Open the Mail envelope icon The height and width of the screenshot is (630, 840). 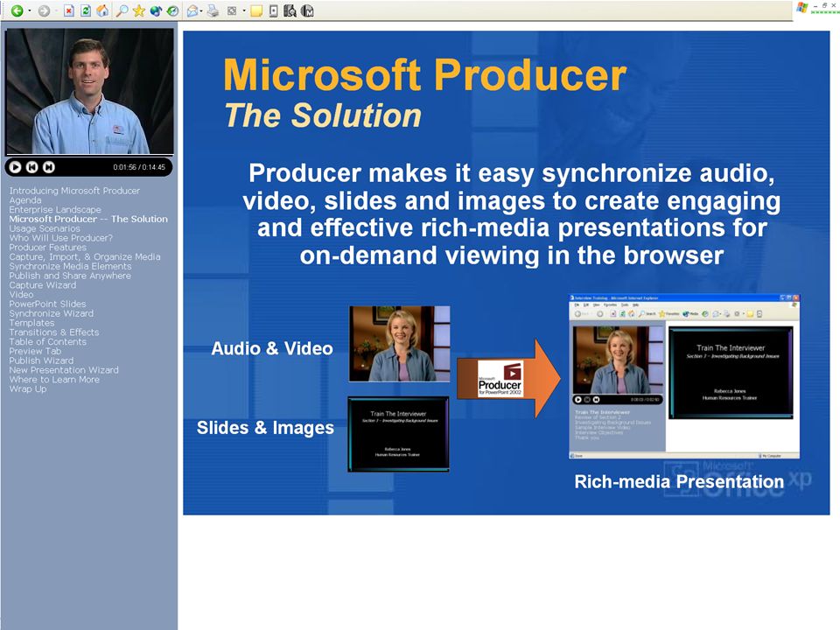(x=192, y=10)
